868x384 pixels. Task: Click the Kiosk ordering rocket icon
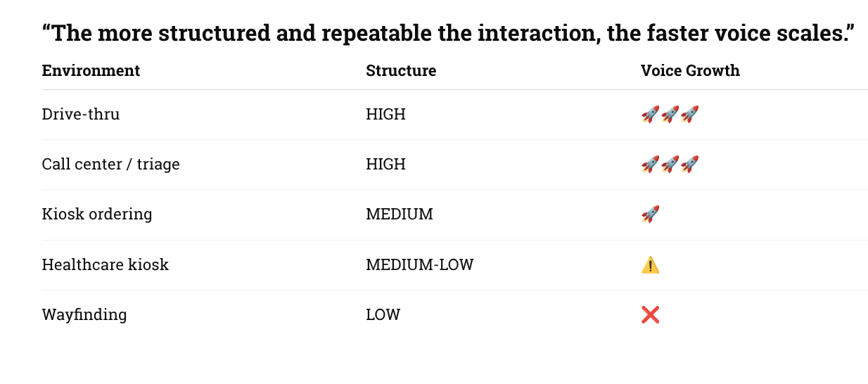650,215
